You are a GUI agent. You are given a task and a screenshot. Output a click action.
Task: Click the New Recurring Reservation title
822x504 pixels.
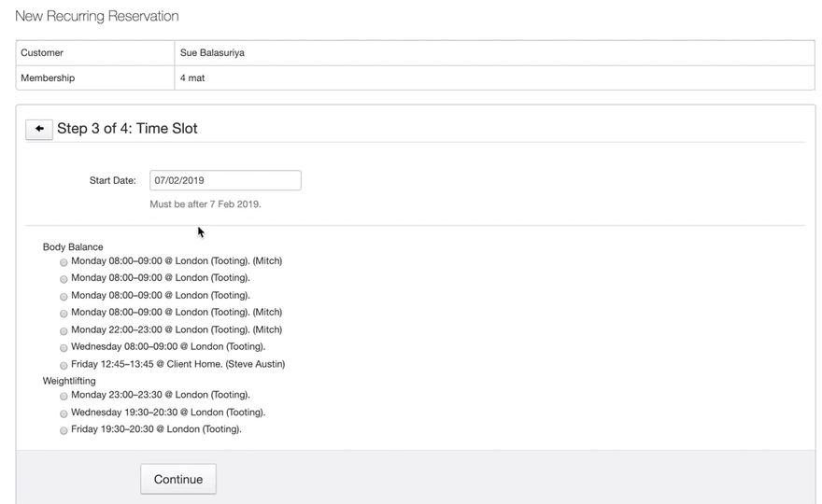coord(97,16)
